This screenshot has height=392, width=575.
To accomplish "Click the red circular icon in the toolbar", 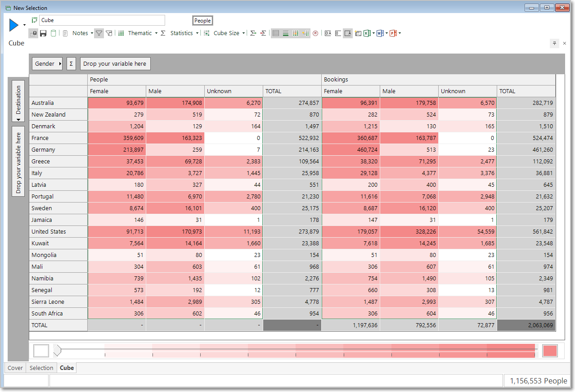I will click(x=315, y=33).
